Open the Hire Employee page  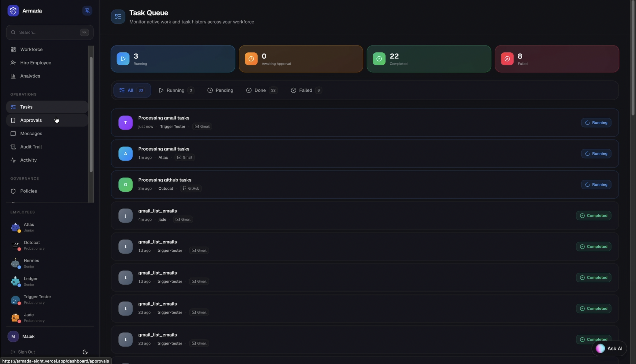tap(35, 63)
